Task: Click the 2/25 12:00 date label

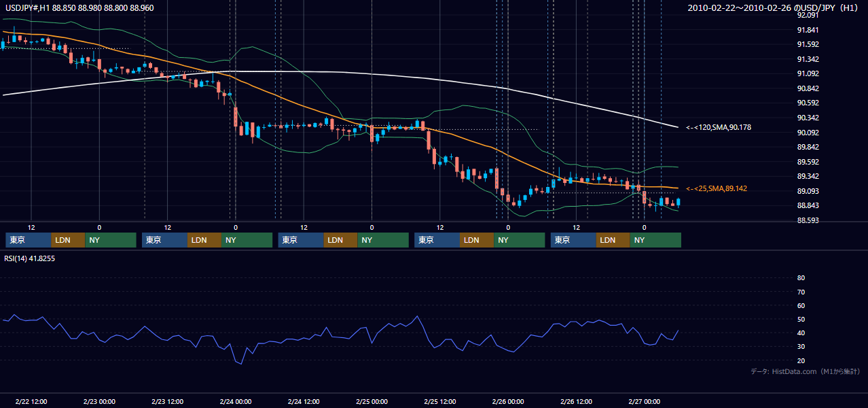Action: [x=440, y=402]
